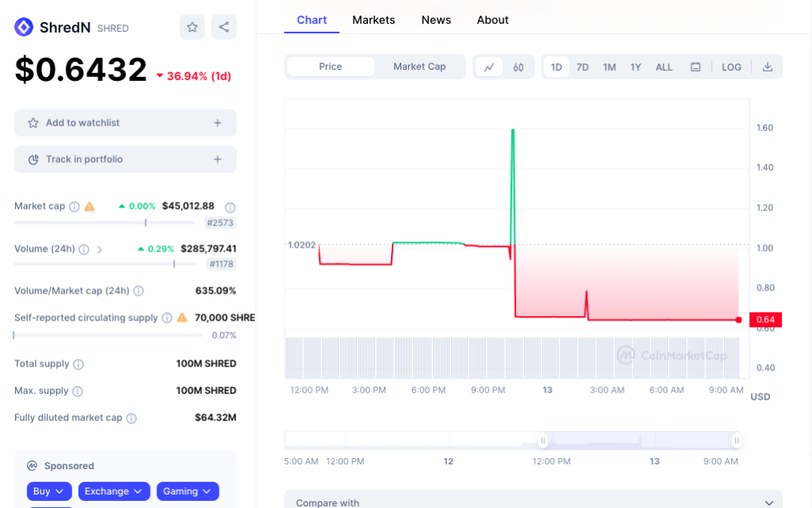Click Track in portfolio
Image resolution: width=812 pixels, height=508 pixels.
[x=124, y=159]
